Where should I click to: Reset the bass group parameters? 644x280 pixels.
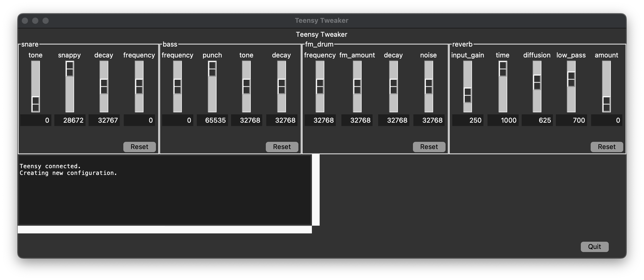[x=282, y=147]
